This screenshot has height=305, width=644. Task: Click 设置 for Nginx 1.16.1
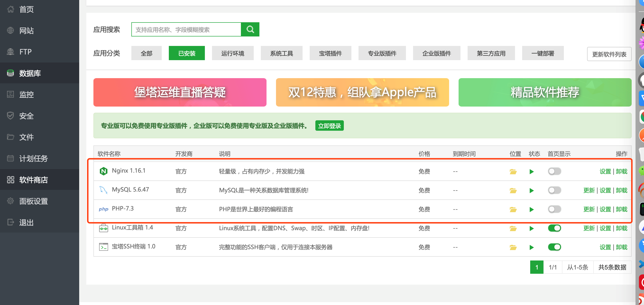pos(605,171)
